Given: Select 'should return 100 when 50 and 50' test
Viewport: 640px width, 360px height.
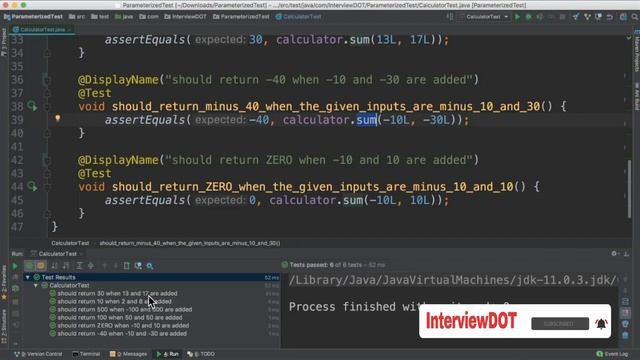Looking at the screenshot, I should point(120,318).
